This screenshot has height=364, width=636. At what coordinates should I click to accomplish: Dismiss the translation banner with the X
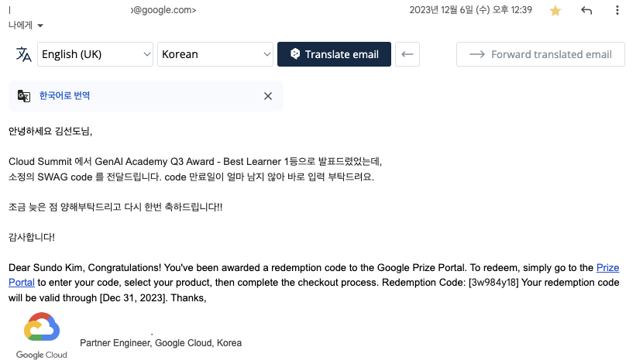click(268, 96)
